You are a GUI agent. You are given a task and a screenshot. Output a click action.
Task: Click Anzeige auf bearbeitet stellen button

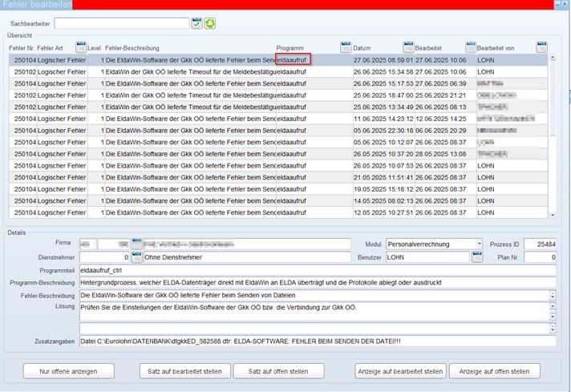coord(400,371)
